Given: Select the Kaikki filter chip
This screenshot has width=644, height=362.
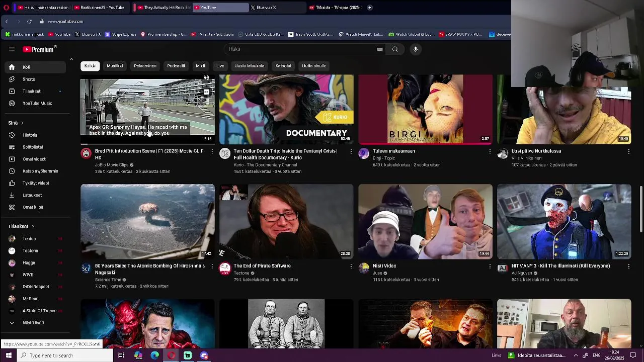Looking at the screenshot, I should (90, 66).
